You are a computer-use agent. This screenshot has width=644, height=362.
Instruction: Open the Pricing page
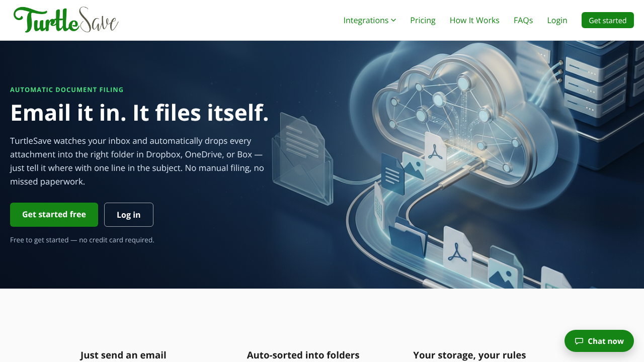coord(423,20)
